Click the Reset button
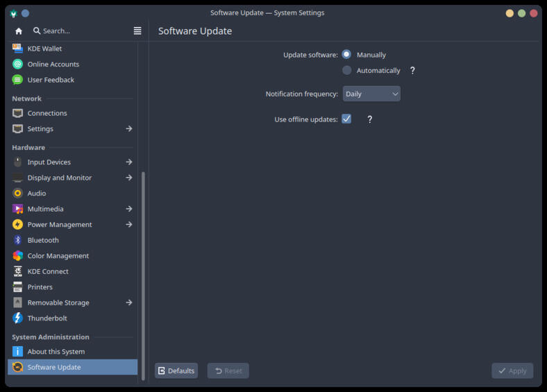547x392 pixels. tap(228, 370)
